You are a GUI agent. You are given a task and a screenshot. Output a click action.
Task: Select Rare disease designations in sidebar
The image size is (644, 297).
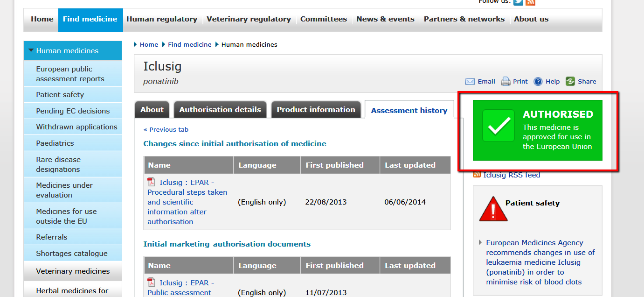58,164
